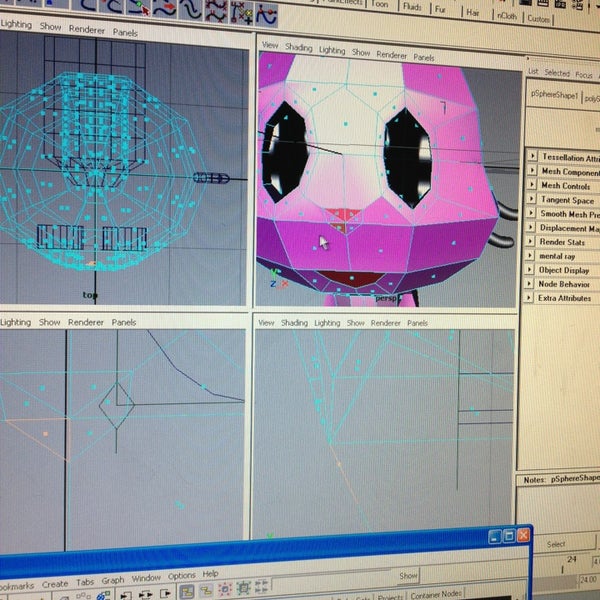Image resolution: width=600 pixels, height=600 pixels.
Task: Open the Renderer menu in the bottom-right viewport
Action: coord(386,323)
